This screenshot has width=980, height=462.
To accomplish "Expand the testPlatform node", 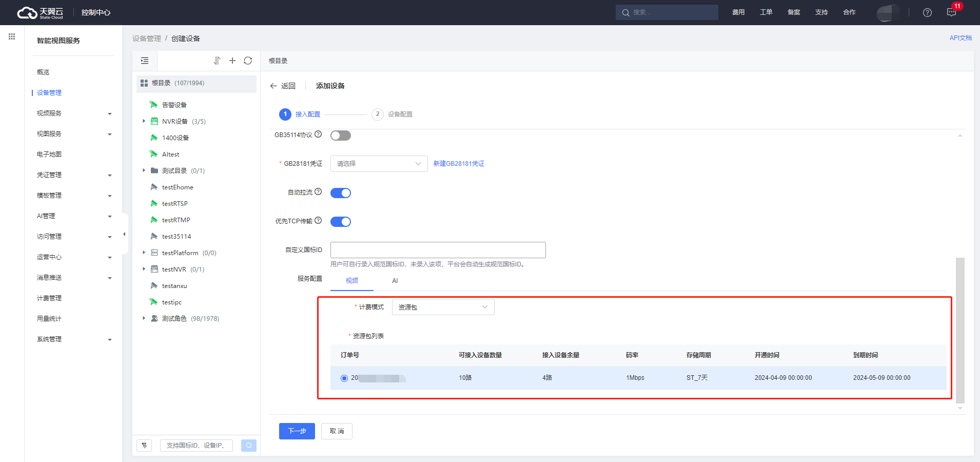I will click(144, 253).
